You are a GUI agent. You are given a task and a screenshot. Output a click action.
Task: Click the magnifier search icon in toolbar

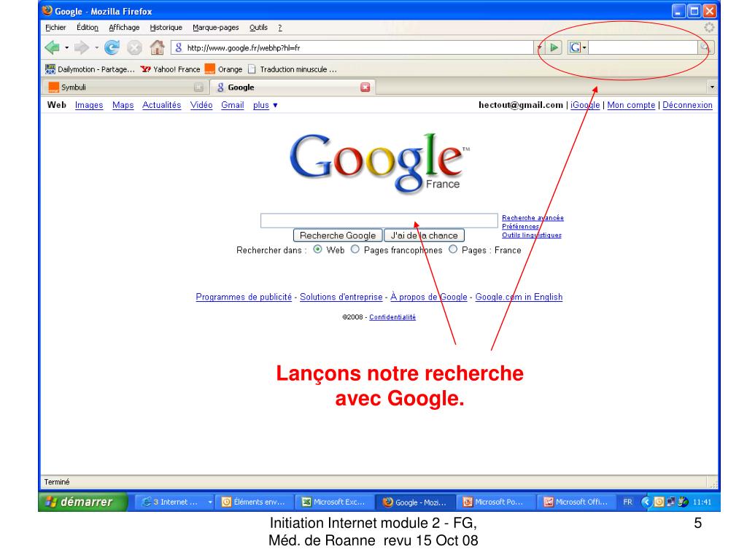coord(705,47)
